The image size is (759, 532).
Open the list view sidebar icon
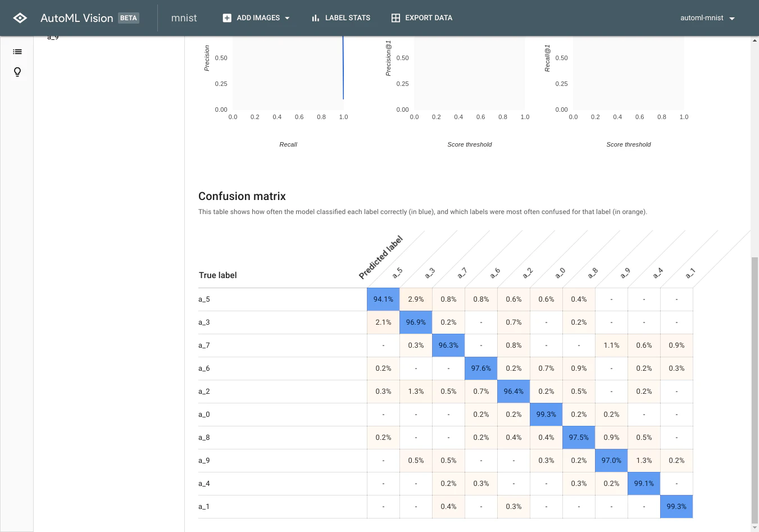[17, 52]
